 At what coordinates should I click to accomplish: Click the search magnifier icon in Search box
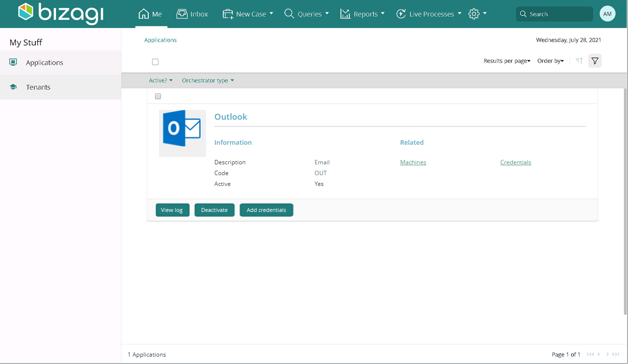coord(523,14)
